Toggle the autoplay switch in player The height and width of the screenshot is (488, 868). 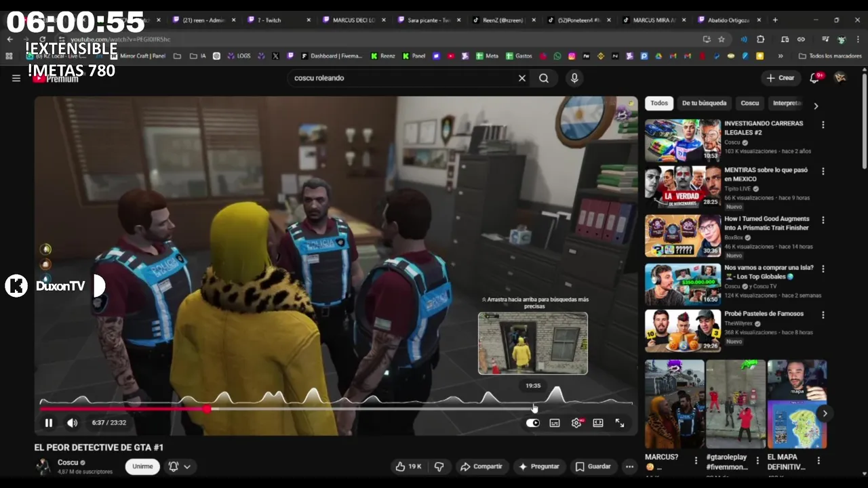point(533,423)
